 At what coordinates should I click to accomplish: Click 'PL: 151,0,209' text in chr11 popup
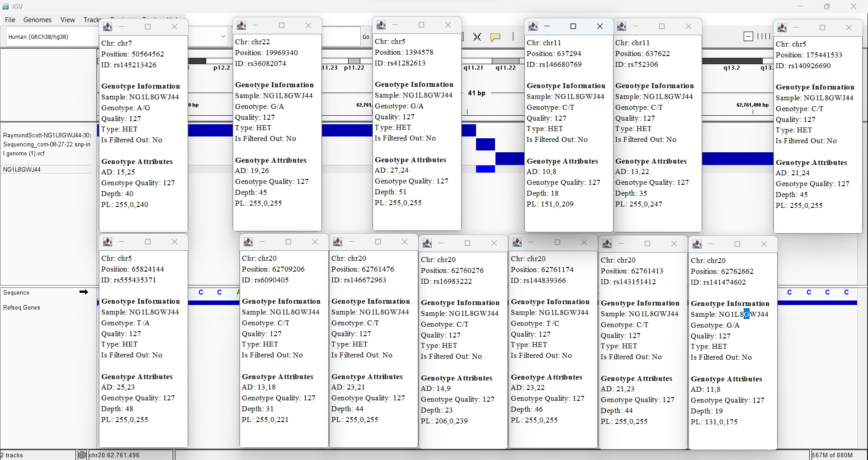coord(550,204)
